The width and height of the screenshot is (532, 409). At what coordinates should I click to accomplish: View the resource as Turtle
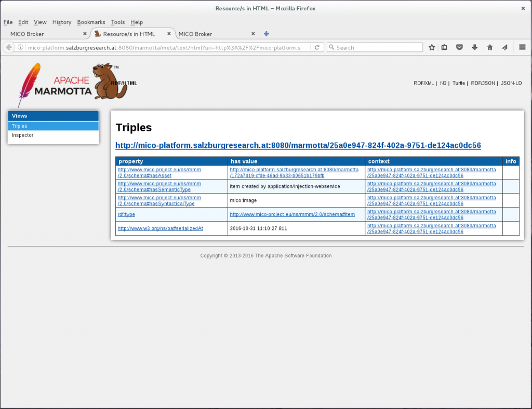(x=459, y=83)
